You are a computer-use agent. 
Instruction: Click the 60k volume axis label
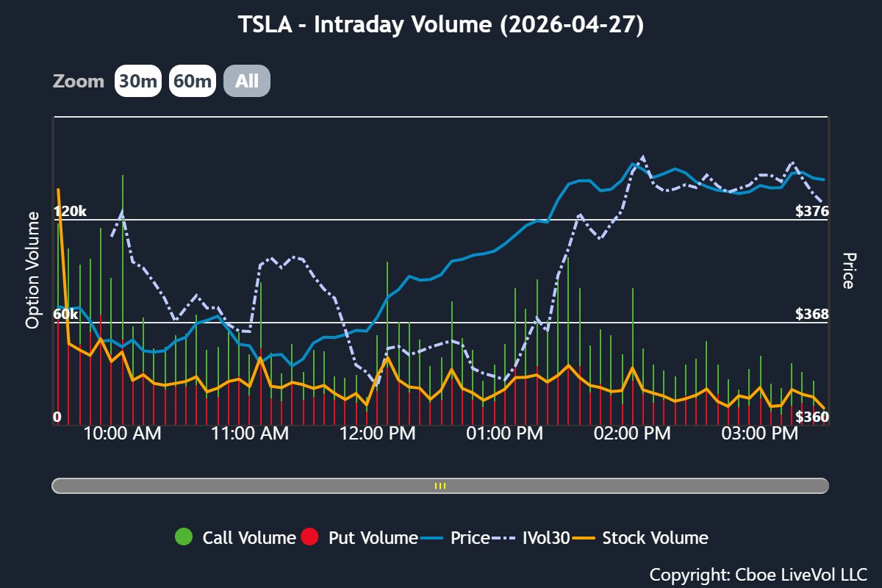point(66,315)
